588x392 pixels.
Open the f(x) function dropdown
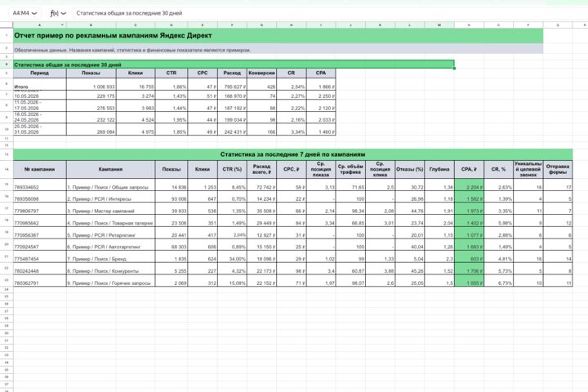[x=64, y=13]
